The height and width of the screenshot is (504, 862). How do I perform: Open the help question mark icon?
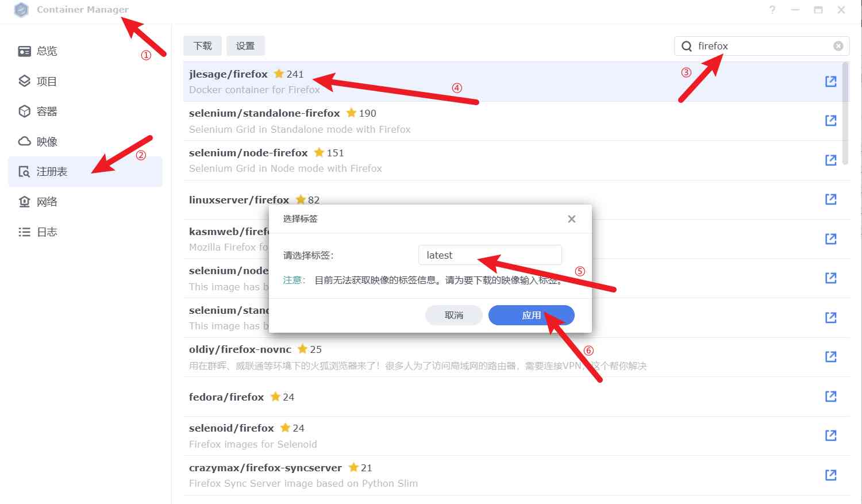772,10
